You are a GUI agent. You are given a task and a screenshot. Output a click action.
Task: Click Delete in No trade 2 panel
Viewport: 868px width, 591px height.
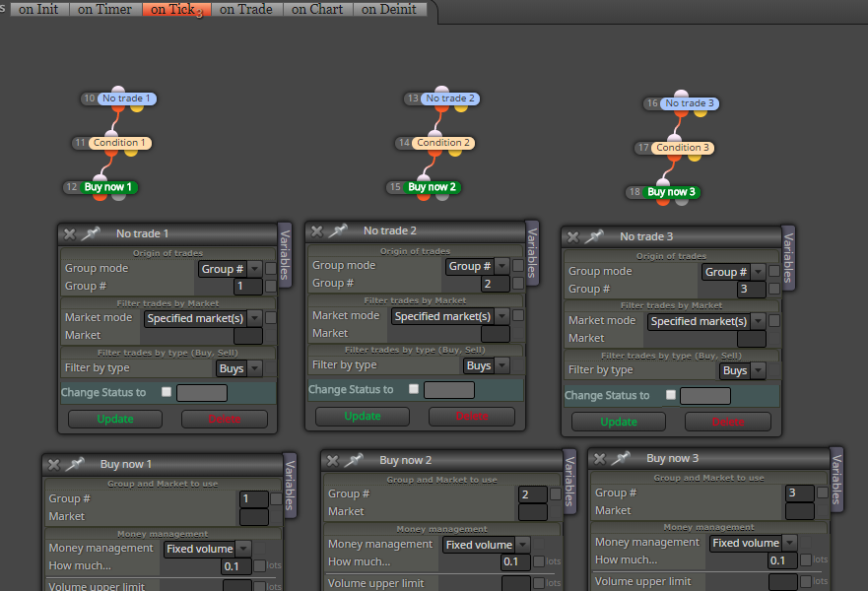point(472,416)
